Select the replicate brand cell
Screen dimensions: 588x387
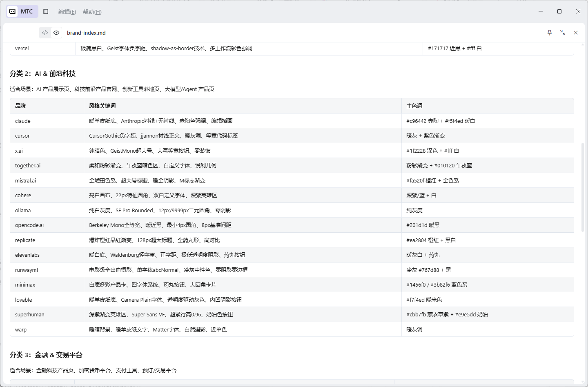pyautogui.click(x=47, y=240)
